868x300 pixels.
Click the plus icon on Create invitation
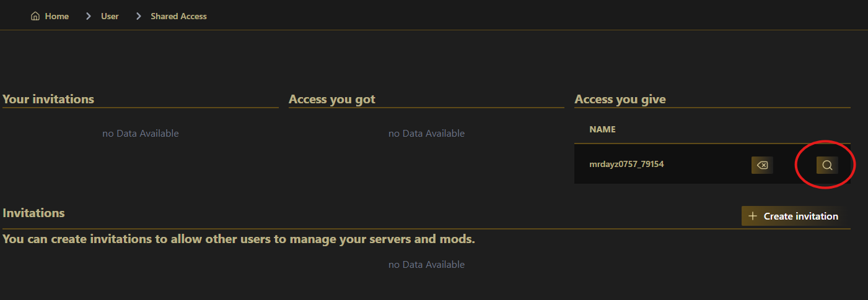click(753, 216)
